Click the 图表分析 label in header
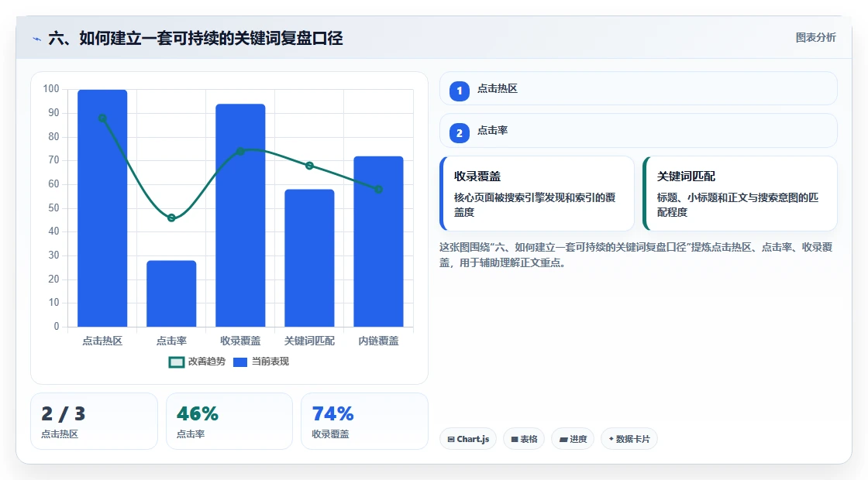The image size is (868, 480). tap(815, 38)
